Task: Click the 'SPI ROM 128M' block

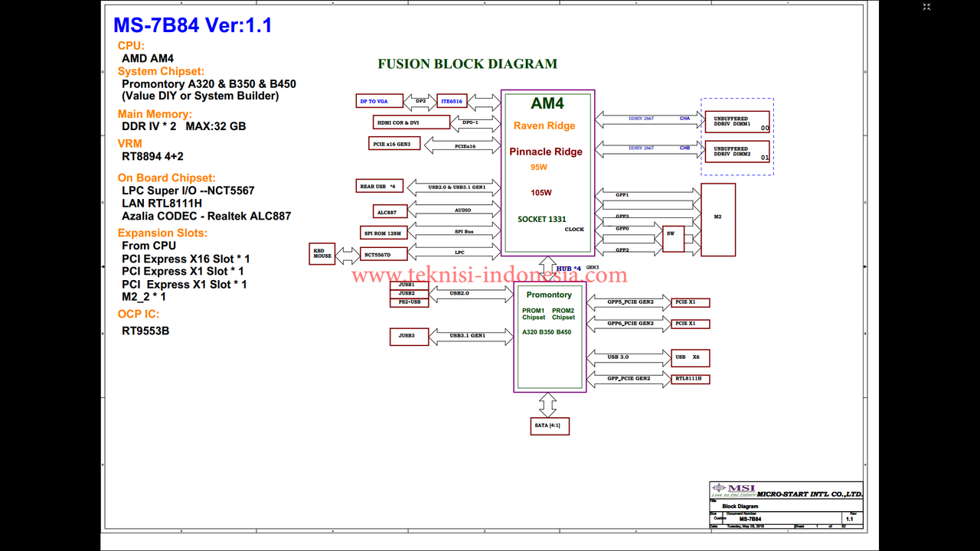Action: coord(384,233)
